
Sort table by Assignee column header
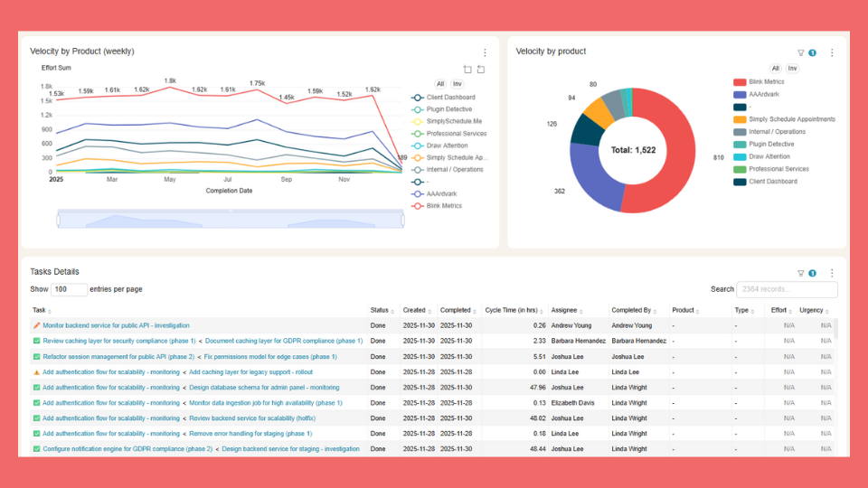tap(566, 310)
